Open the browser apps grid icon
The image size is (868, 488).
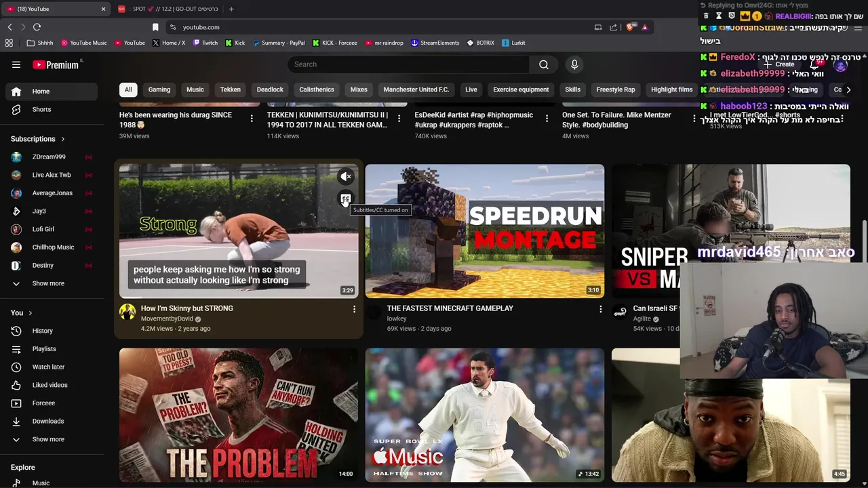click(x=9, y=43)
